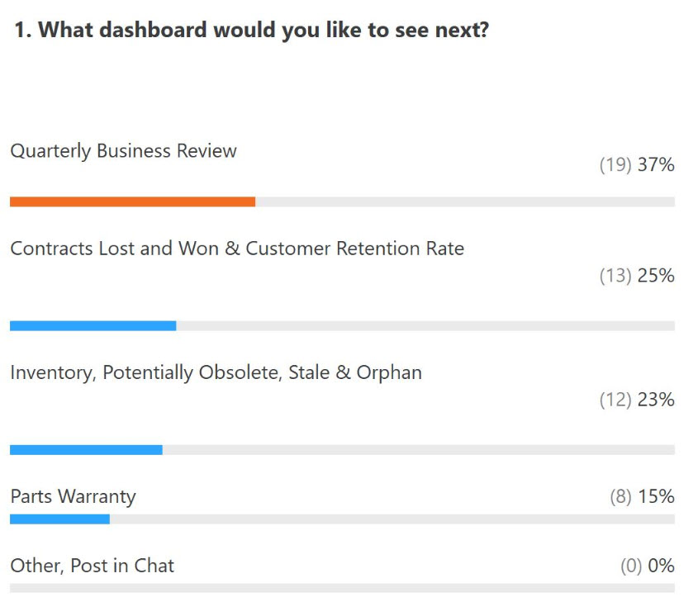Click the (8) 15% vote count
The image size is (698, 616).
click(643, 496)
